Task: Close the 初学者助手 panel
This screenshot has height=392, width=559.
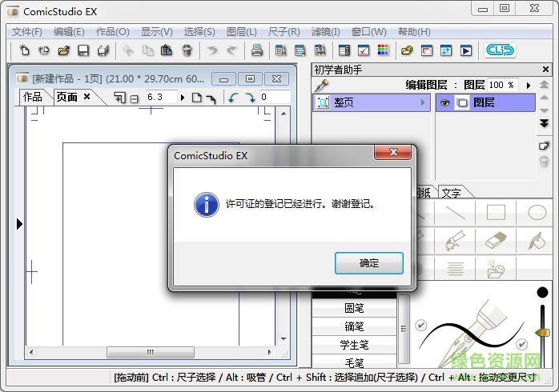Action: [x=545, y=70]
